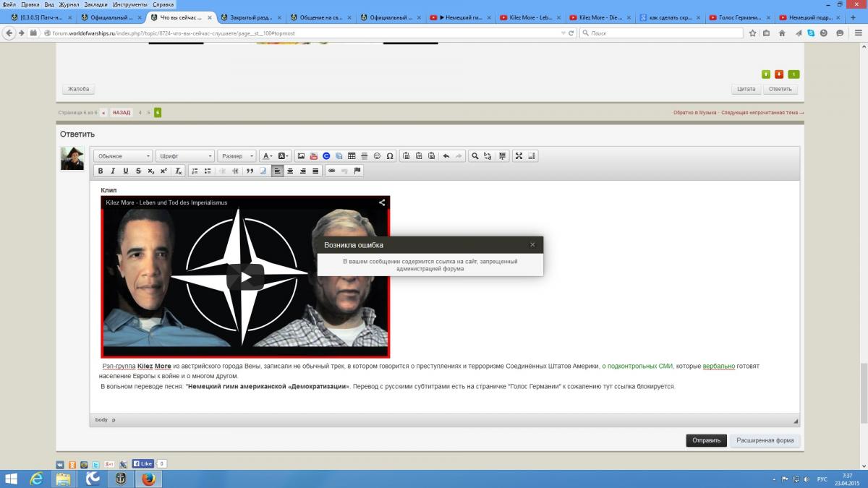Insert a quote block

tap(250, 171)
